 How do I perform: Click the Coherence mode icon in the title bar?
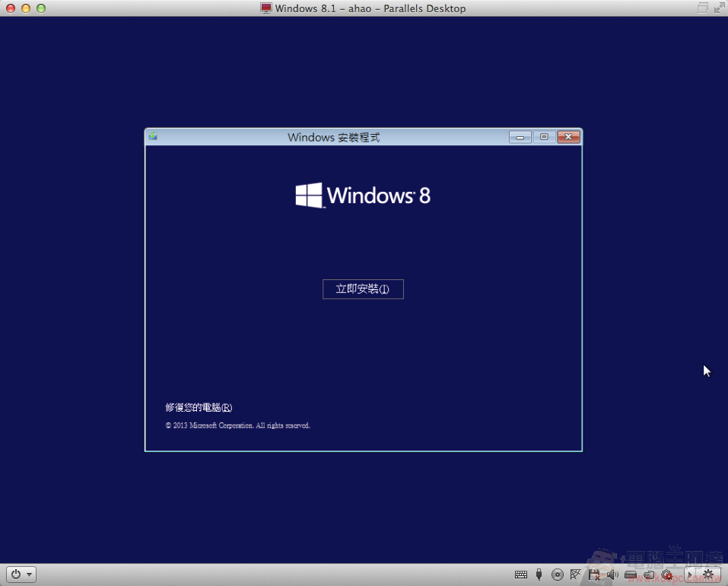(702, 8)
